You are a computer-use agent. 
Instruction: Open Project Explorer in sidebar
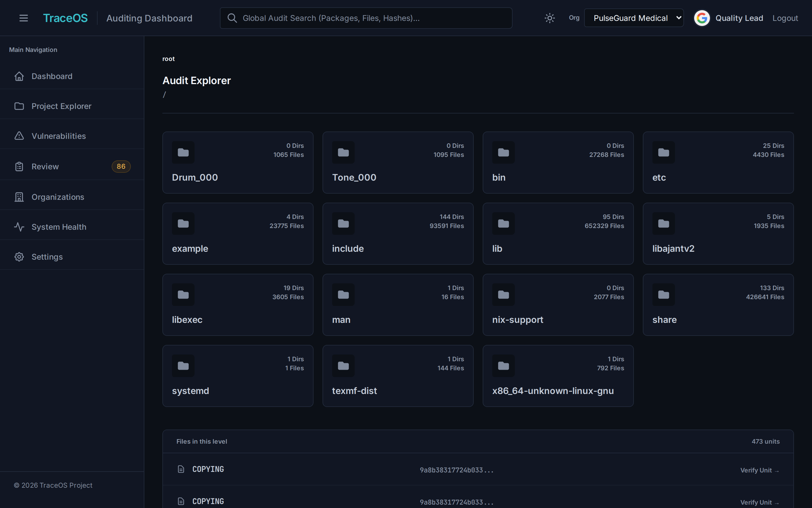pos(72,106)
